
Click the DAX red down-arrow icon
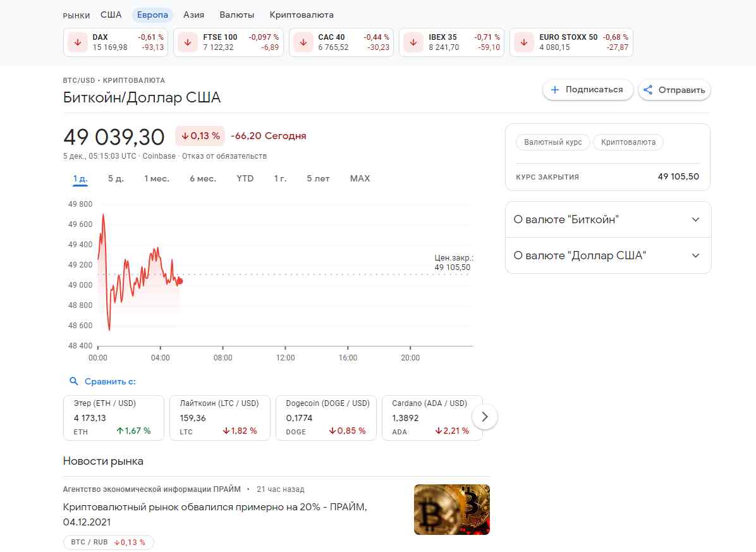pos(78,42)
